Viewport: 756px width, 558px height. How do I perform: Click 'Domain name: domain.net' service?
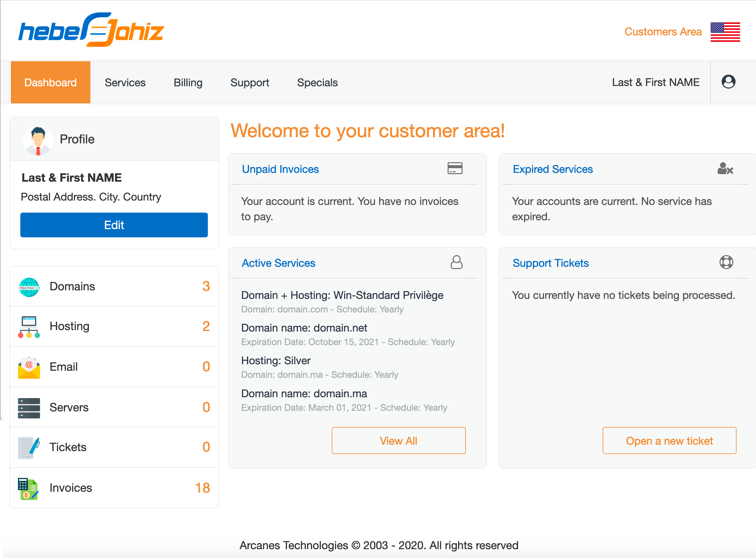(304, 328)
